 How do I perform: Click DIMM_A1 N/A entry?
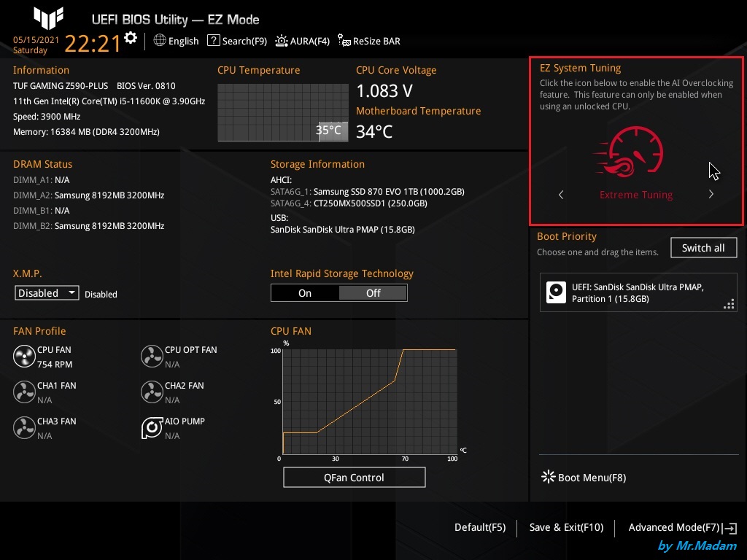click(x=41, y=180)
